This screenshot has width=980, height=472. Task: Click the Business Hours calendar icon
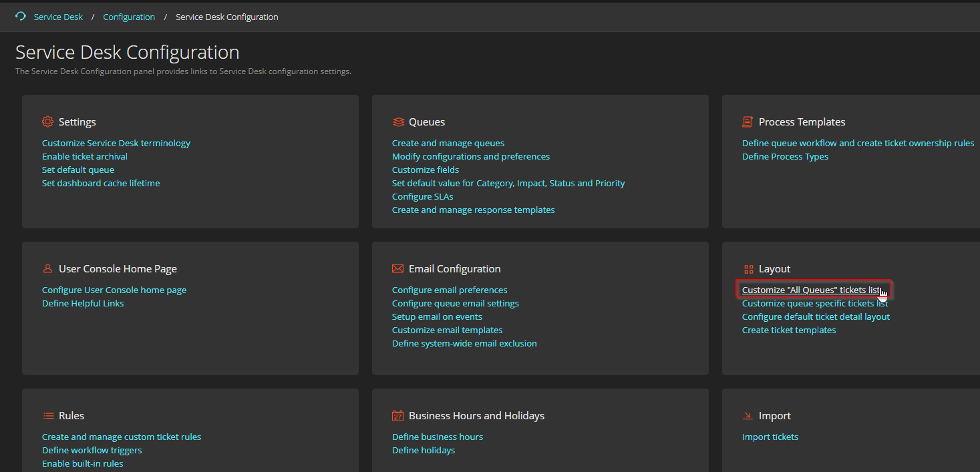[x=398, y=415]
